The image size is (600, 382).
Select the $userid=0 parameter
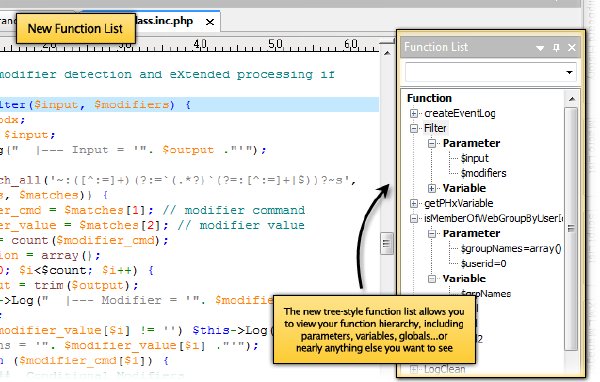click(483, 264)
